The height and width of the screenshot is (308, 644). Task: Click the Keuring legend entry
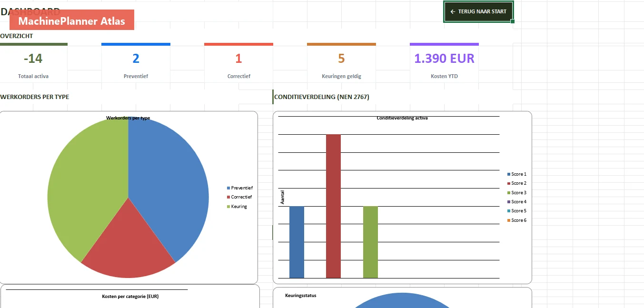point(237,206)
